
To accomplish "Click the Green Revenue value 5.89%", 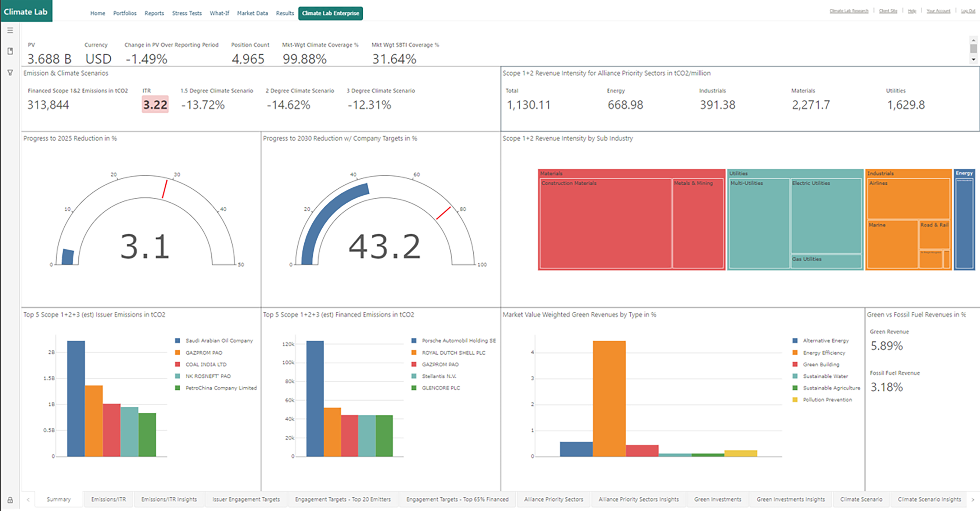I will pos(887,346).
